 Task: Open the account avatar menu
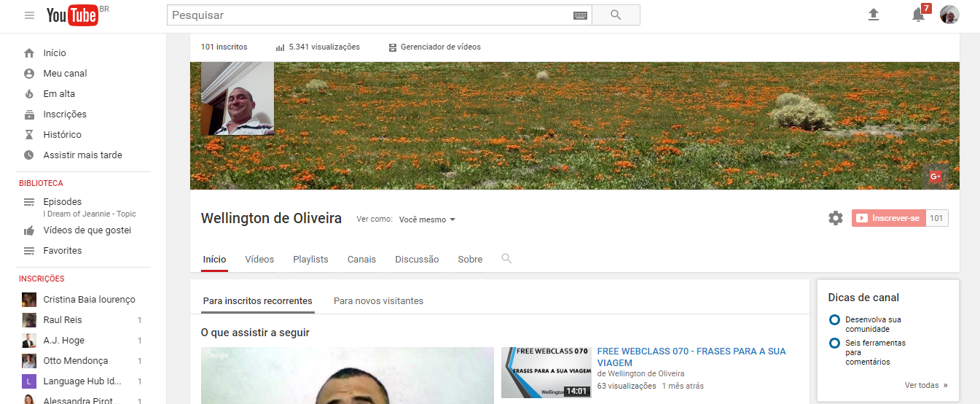click(949, 15)
